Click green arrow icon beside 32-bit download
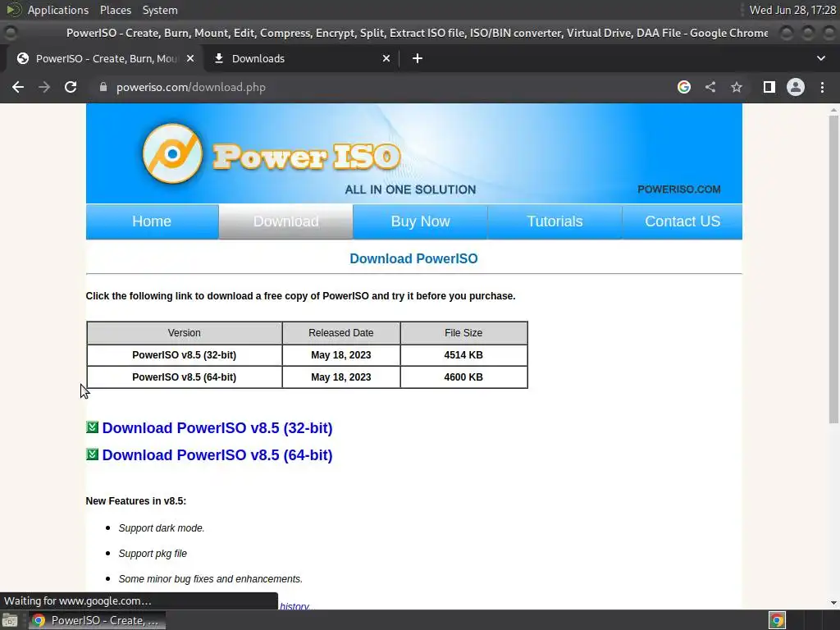This screenshot has height=630, width=840. tap(92, 427)
